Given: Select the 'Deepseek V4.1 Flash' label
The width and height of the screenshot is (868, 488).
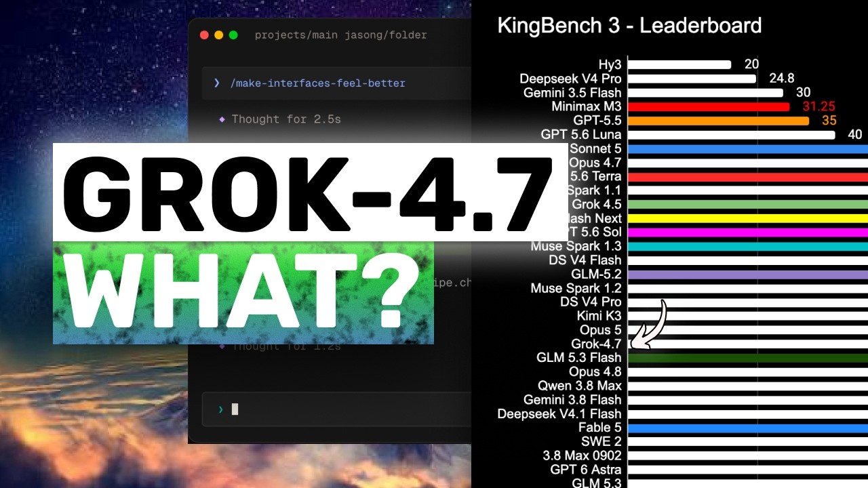Looking at the screenshot, I should tap(559, 414).
